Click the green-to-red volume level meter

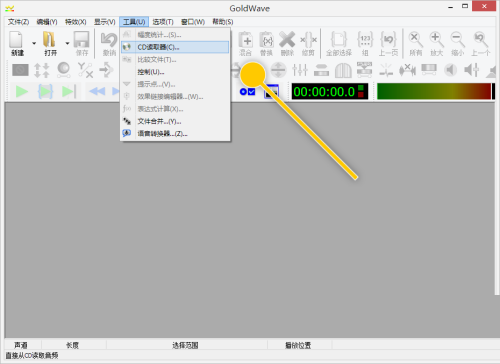434,91
